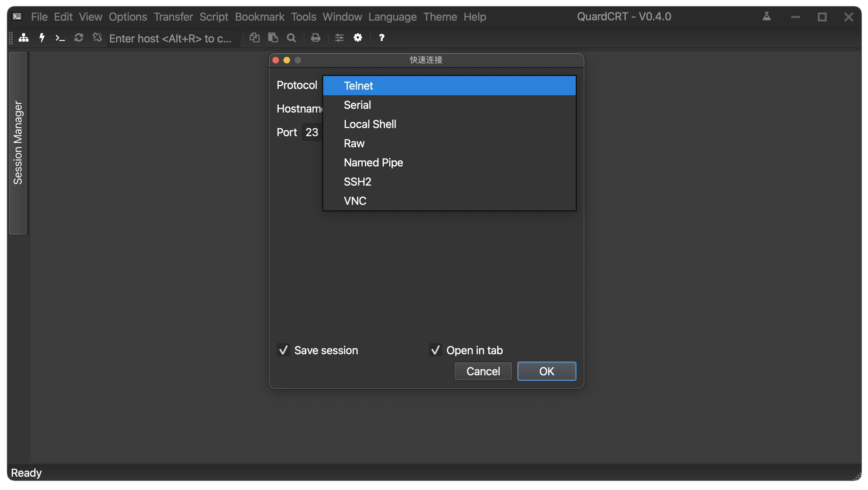This screenshot has height=490, width=868.
Task: Toggle the Open in tab checkbox
Action: point(435,350)
